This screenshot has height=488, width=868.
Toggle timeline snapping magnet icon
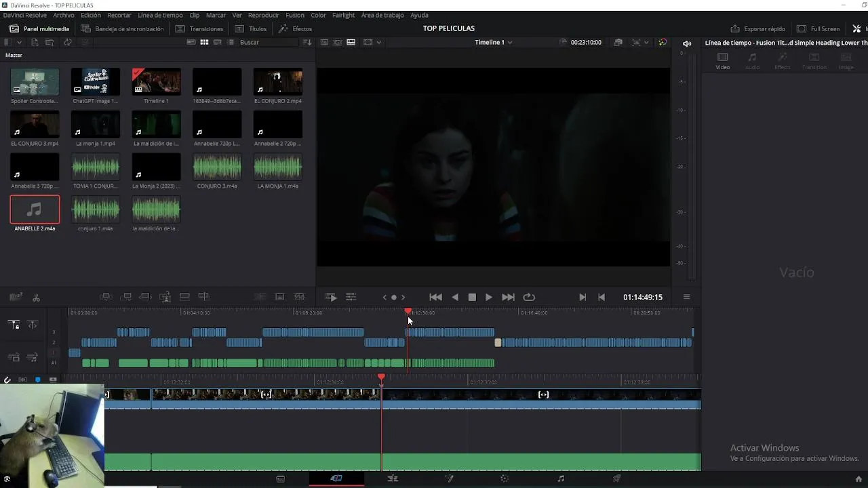click(x=7, y=380)
